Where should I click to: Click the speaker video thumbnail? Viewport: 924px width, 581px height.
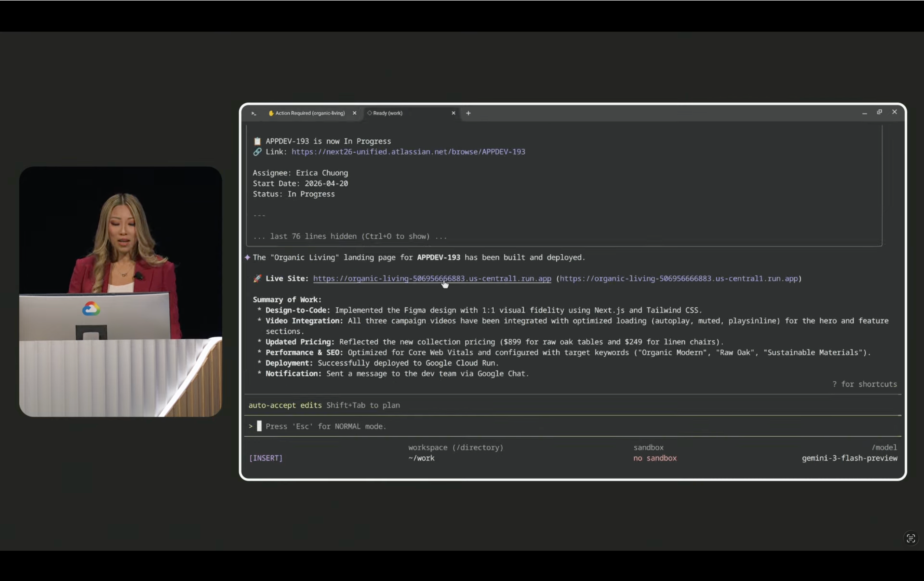point(120,292)
